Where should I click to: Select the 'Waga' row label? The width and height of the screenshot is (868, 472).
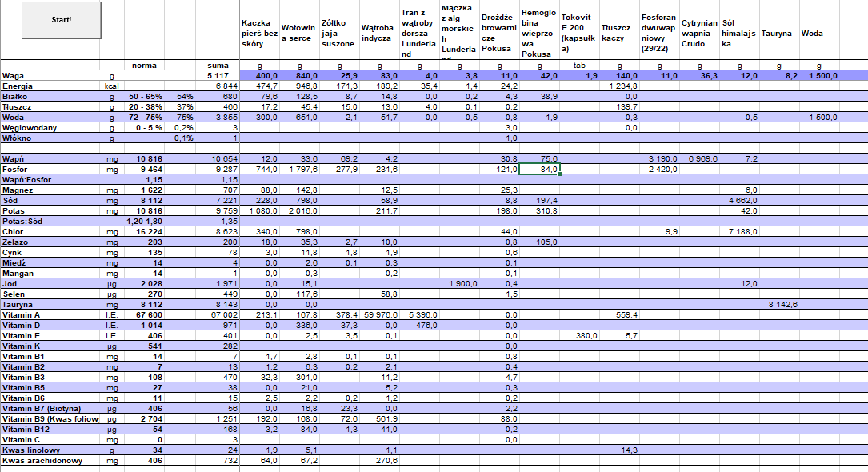[x=14, y=76]
